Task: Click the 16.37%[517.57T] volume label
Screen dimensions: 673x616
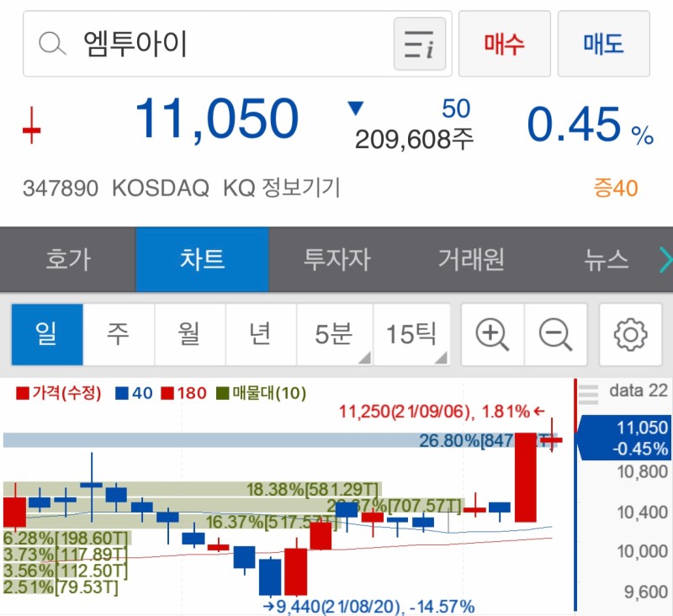Action: (271, 522)
